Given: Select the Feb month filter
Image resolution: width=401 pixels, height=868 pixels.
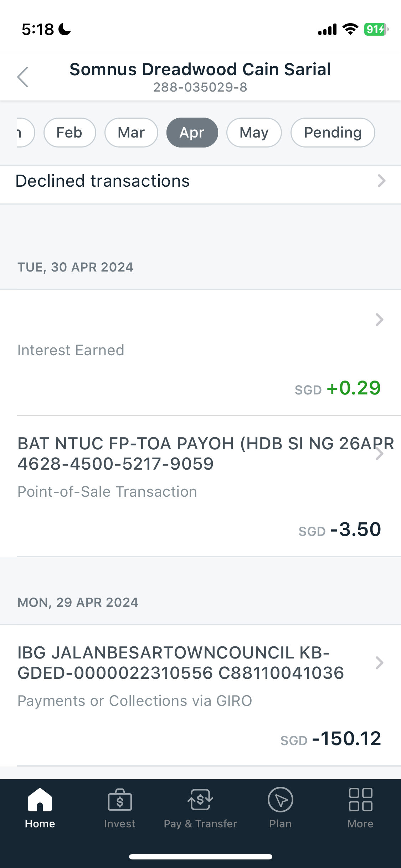Looking at the screenshot, I should point(70,133).
